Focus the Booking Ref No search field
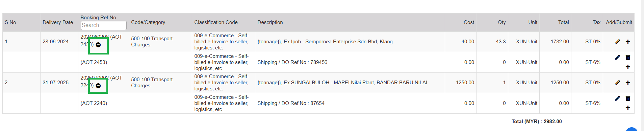 pos(104,25)
